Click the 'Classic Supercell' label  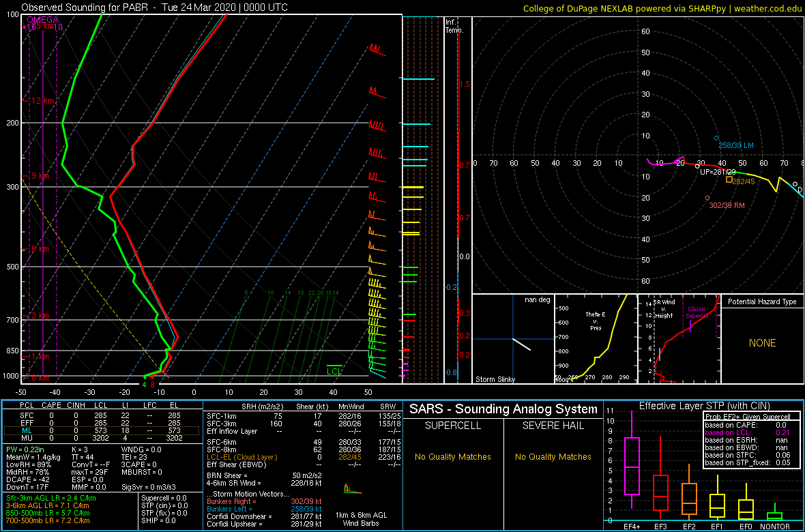[697, 313]
